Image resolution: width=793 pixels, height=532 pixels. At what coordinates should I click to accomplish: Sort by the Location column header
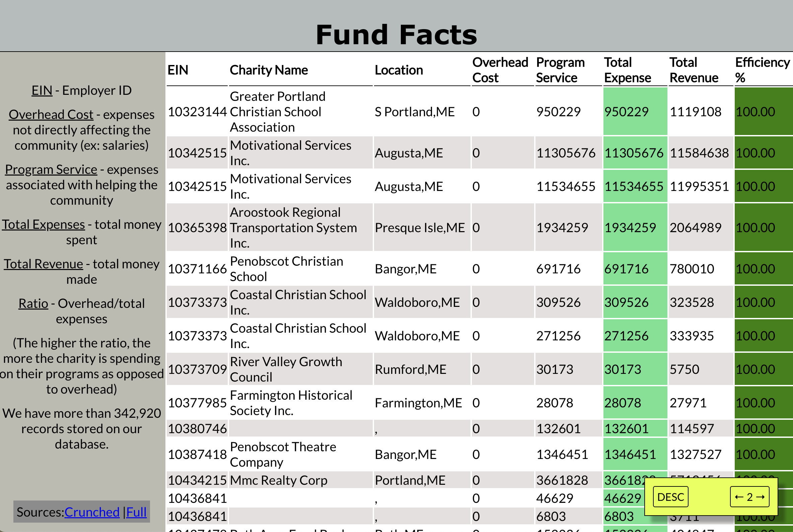tap(399, 70)
